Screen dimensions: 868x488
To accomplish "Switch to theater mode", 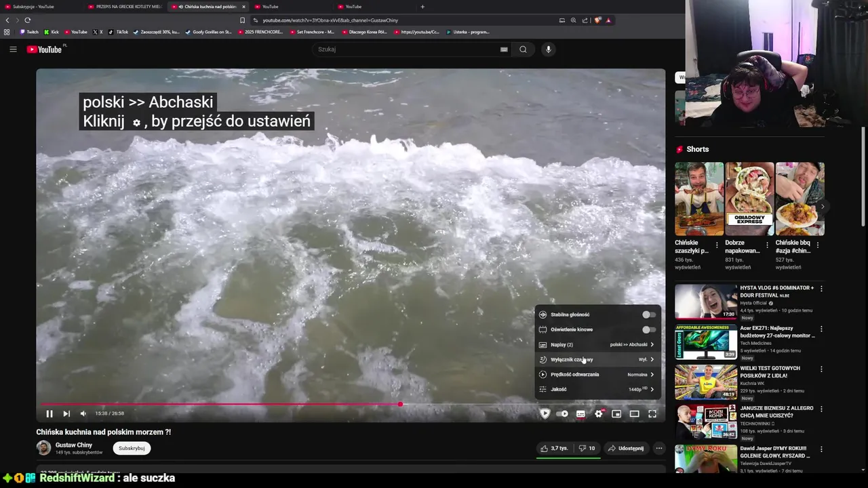I will click(634, 413).
